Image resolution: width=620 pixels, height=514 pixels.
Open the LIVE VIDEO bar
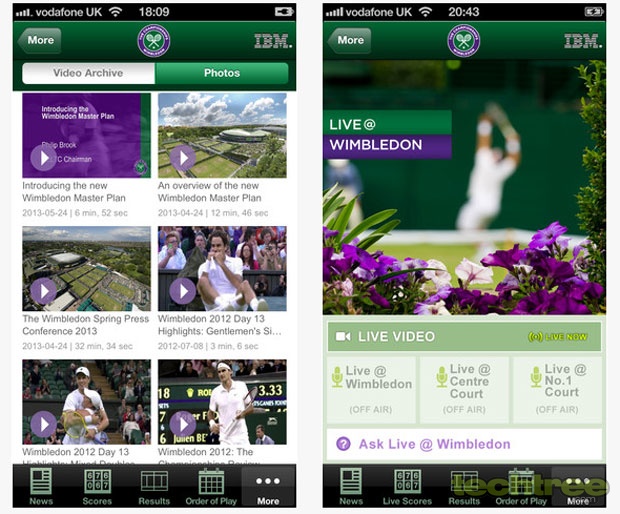(464, 337)
